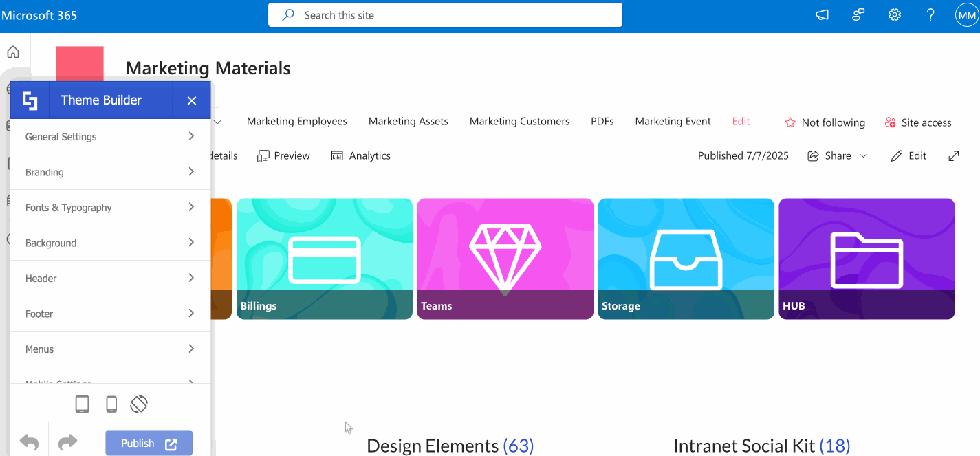Open Site access

point(918,122)
